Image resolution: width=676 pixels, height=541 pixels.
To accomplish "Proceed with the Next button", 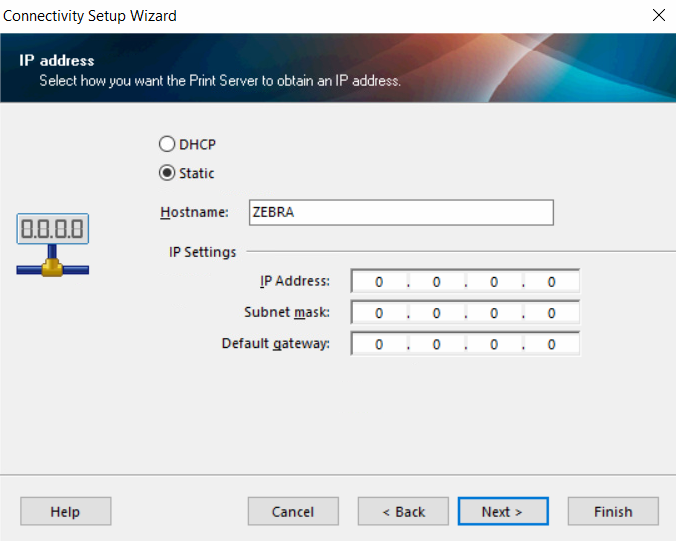I will click(502, 511).
